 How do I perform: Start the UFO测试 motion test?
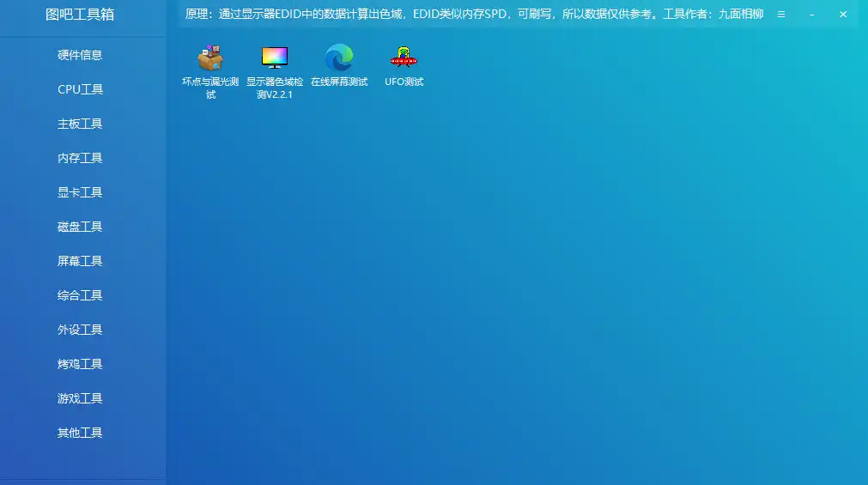click(404, 60)
